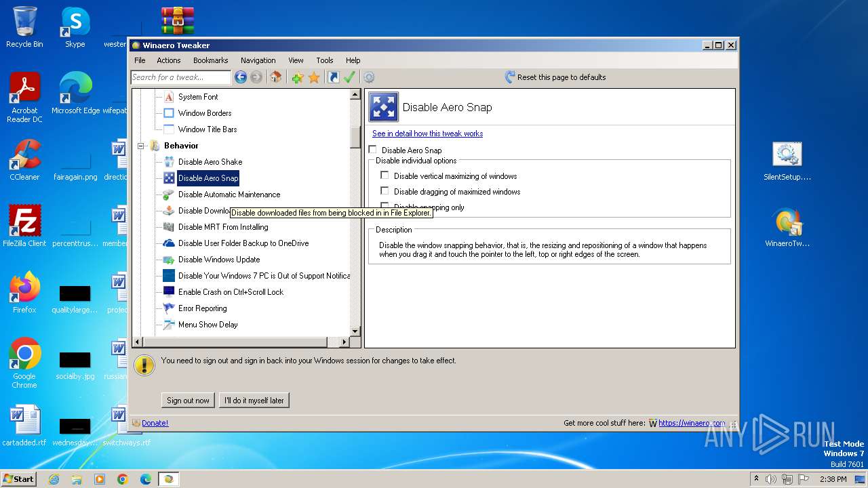Go back using the blue Back arrow
The width and height of the screenshot is (868, 488).
pyautogui.click(x=240, y=77)
